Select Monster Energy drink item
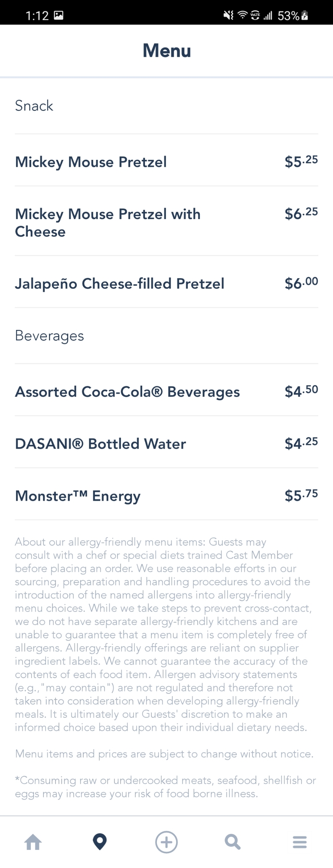The image size is (333, 868). coord(78,496)
